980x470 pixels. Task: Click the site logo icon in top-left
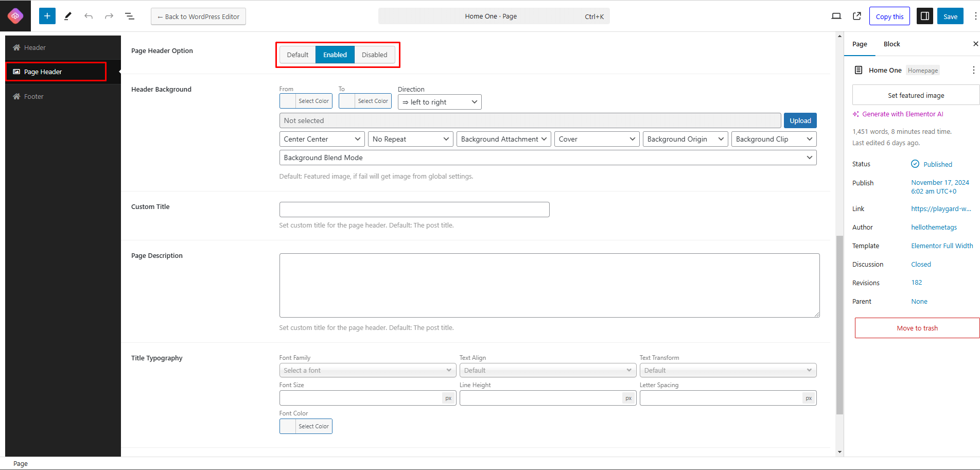pos(15,16)
